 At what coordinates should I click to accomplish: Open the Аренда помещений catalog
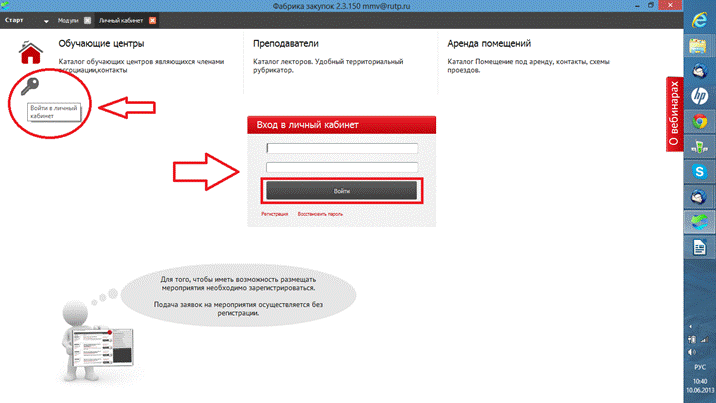click(x=489, y=44)
